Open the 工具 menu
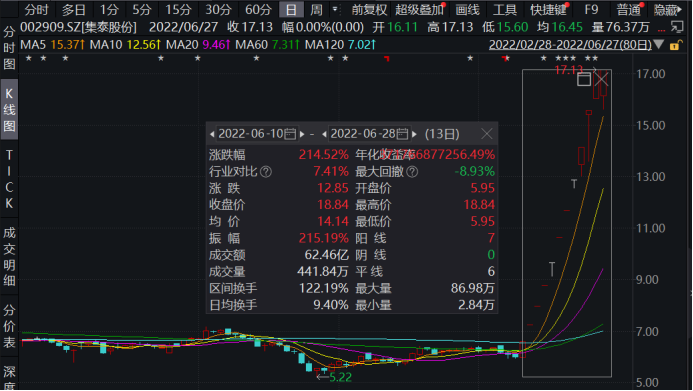The height and width of the screenshot is (391, 693). 505,9
